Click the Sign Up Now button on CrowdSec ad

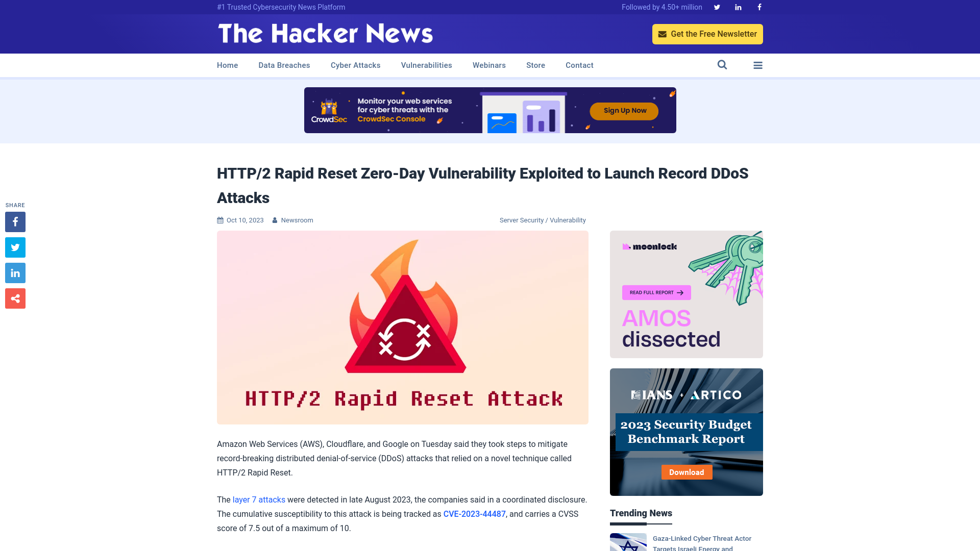pyautogui.click(x=625, y=110)
